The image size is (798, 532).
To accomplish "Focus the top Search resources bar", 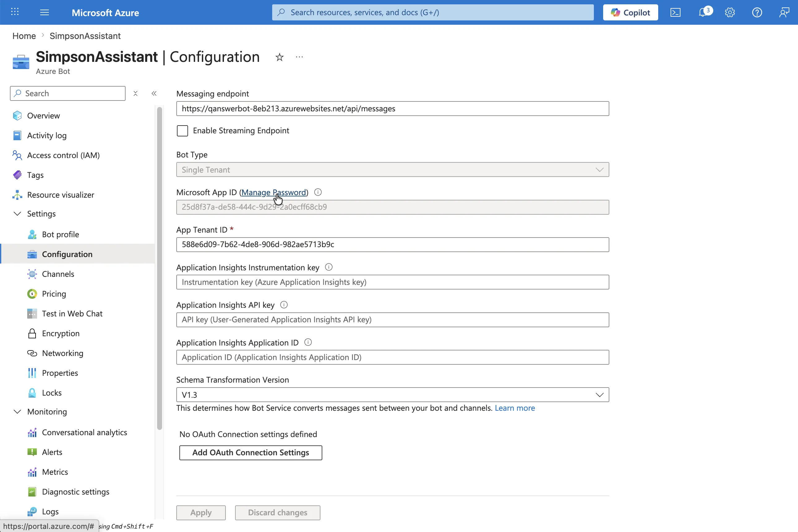I will tap(433, 13).
